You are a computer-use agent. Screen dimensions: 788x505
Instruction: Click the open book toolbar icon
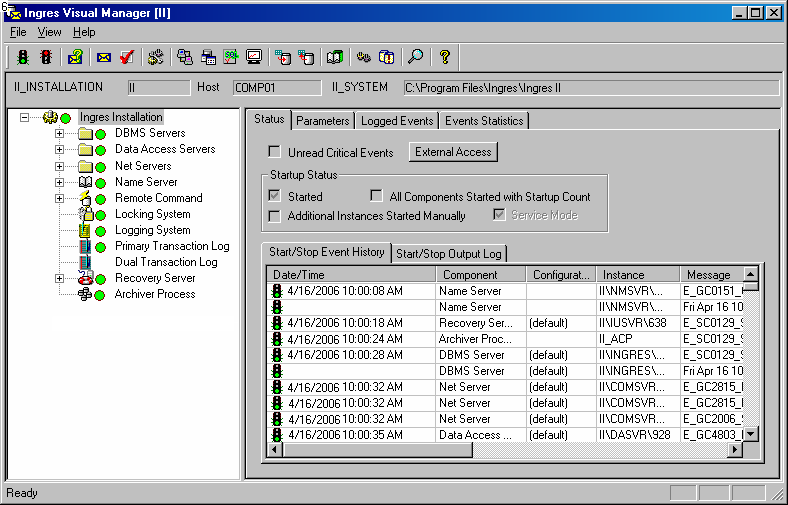[x=335, y=57]
